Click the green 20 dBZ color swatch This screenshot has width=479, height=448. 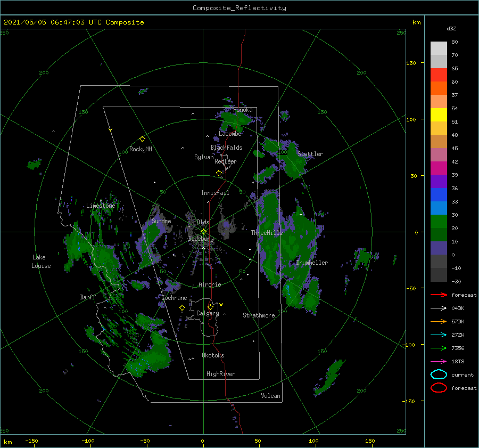[x=439, y=222]
